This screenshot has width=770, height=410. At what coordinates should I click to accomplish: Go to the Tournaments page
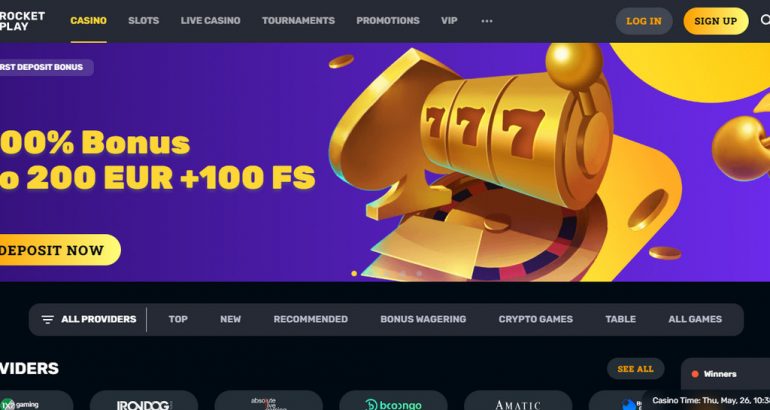coord(298,21)
